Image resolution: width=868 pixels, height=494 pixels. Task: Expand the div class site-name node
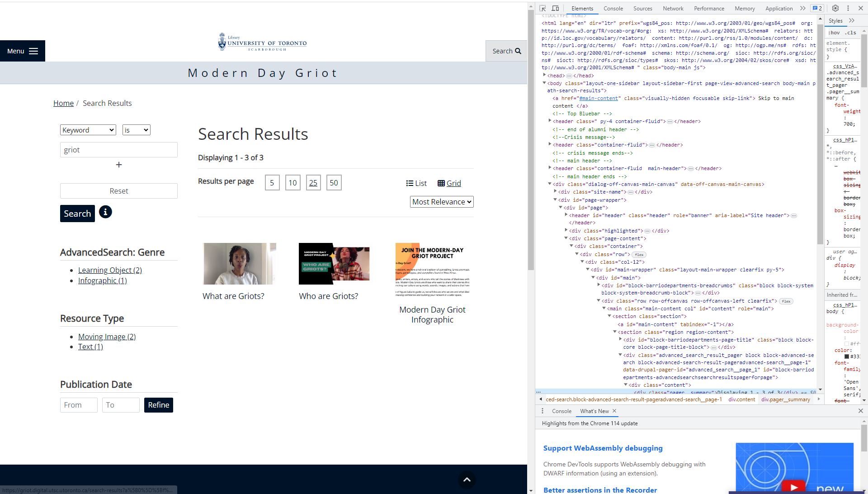coord(555,192)
